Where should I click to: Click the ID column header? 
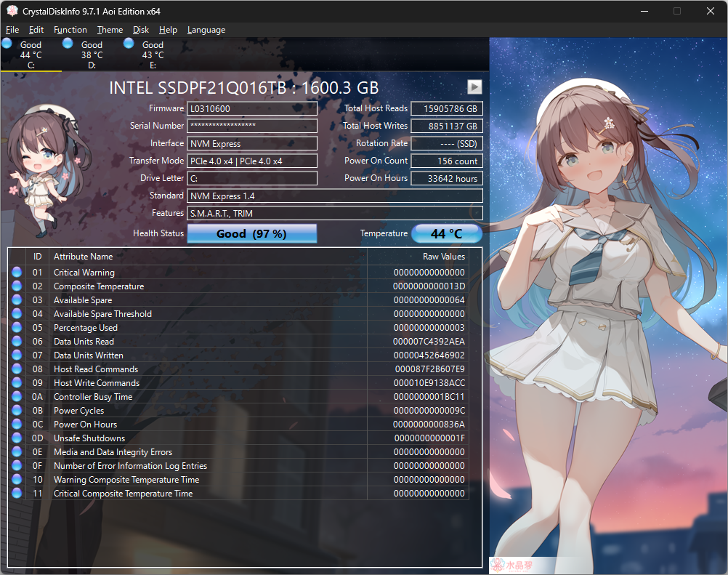(38, 257)
